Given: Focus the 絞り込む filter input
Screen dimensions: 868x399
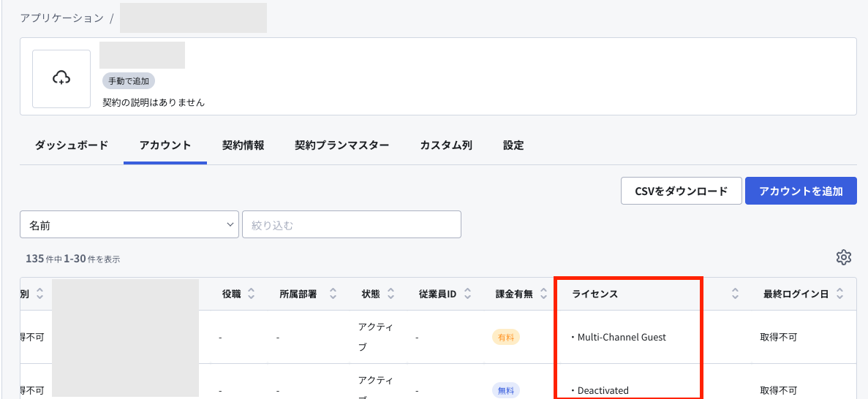Looking at the screenshot, I should click(x=352, y=224).
